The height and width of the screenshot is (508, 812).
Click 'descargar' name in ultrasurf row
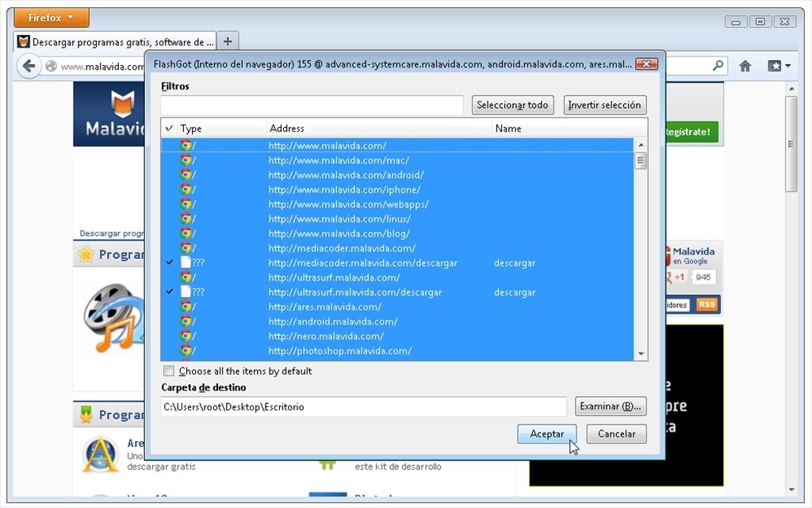(515, 292)
